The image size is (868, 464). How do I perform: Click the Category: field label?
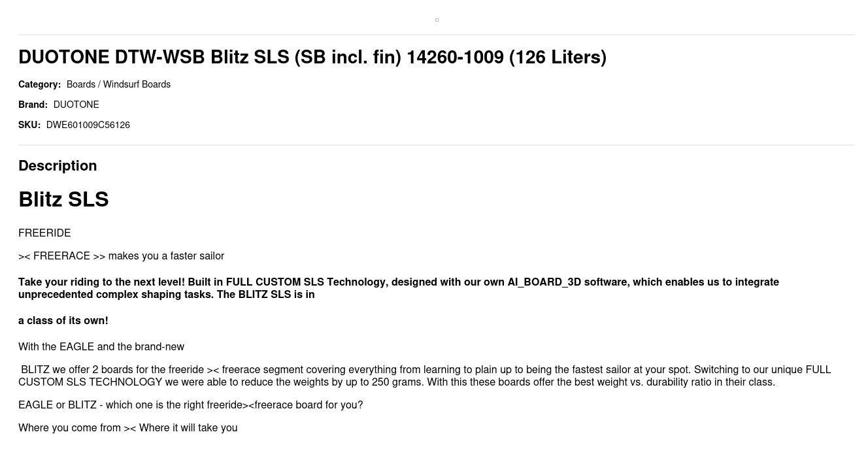pyautogui.click(x=39, y=84)
